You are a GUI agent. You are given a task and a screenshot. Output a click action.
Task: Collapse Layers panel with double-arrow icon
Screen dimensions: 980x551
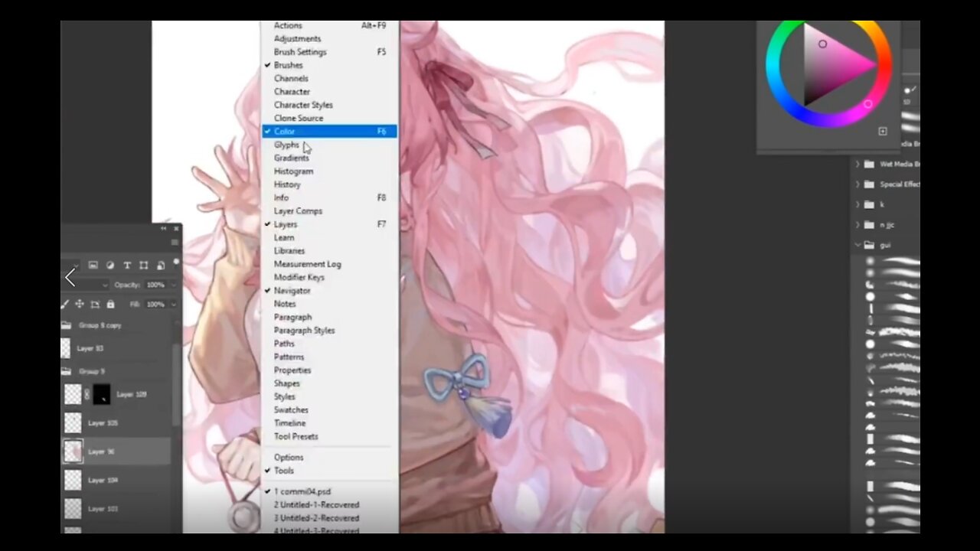coord(163,228)
